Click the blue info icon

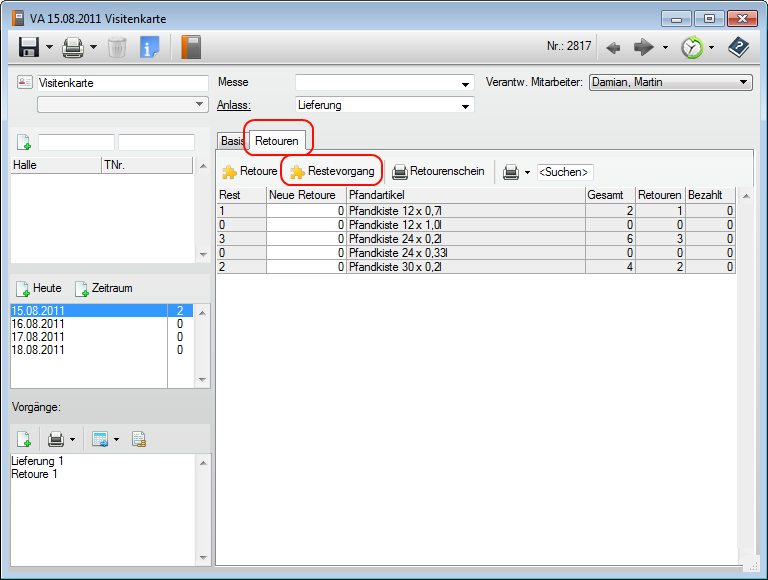(x=150, y=47)
